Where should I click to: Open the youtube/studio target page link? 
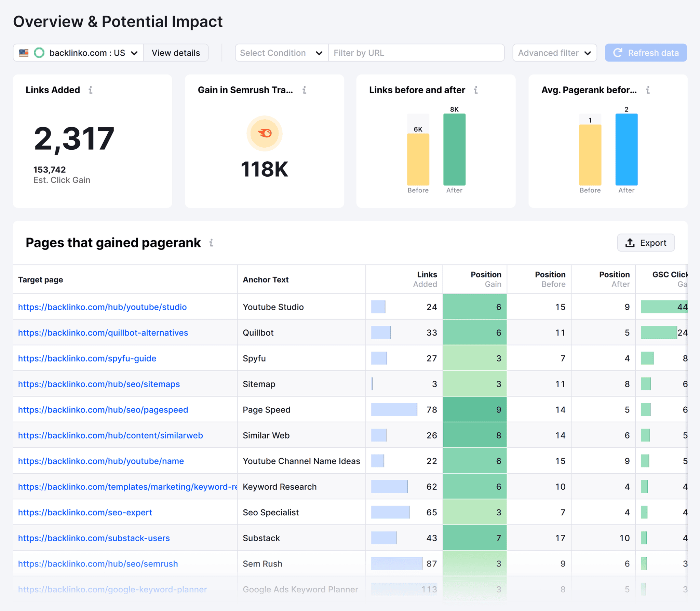point(103,307)
